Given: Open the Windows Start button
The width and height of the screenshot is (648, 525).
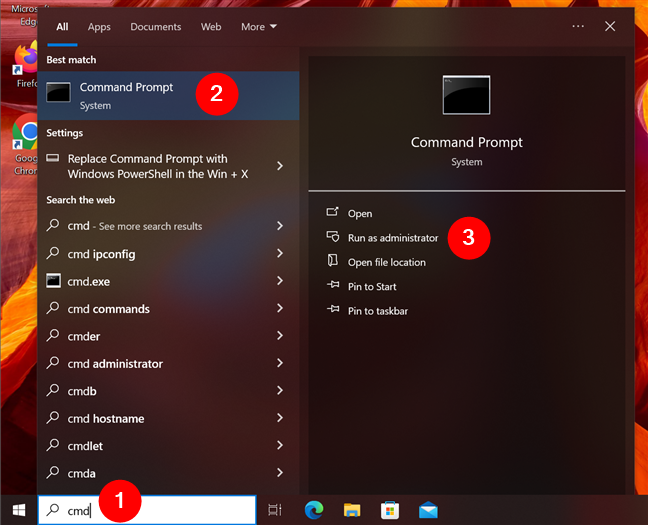Looking at the screenshot, I should (19, 510).
